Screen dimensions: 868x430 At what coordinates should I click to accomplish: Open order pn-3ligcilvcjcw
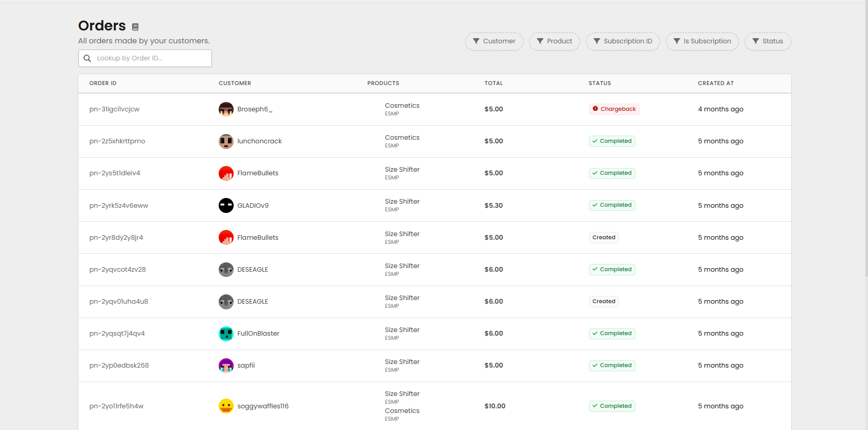coord(114,109)
